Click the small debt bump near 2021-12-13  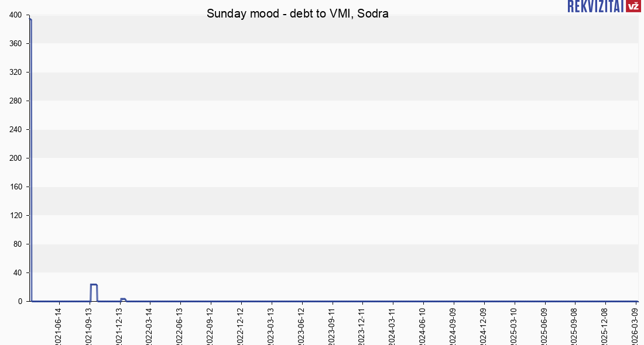(123, 299)
